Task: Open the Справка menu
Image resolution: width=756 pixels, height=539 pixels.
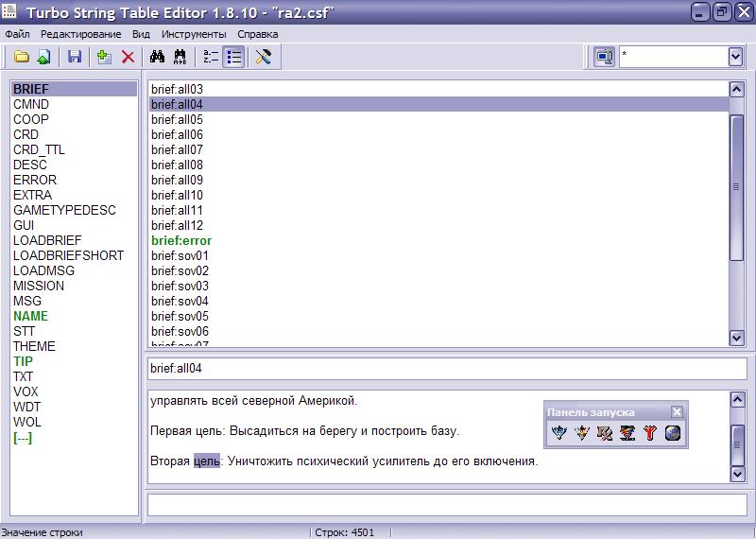Action: [257, 34]
